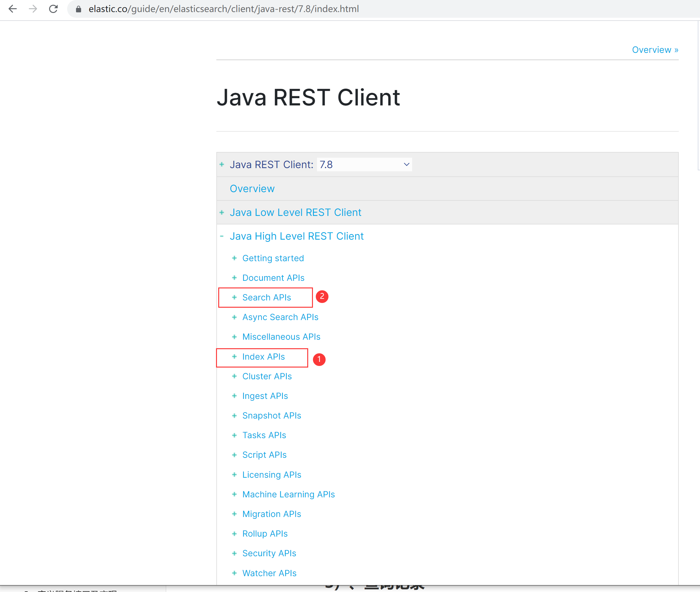The image size is (700, 592).
Task: Expand the Watcher APIs plus icon
Action: [234, 573]
